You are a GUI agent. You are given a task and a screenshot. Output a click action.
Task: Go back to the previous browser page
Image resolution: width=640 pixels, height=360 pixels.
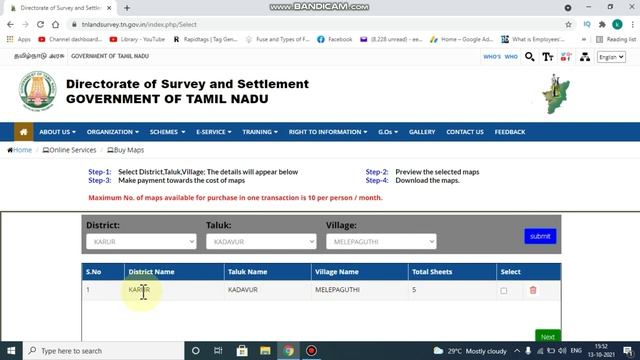pos(10,24)
